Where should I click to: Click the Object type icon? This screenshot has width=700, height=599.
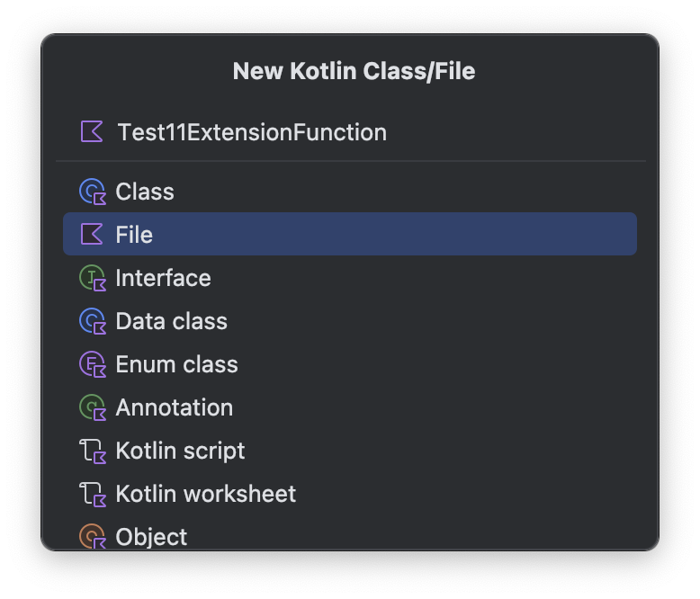pos(93,536)
